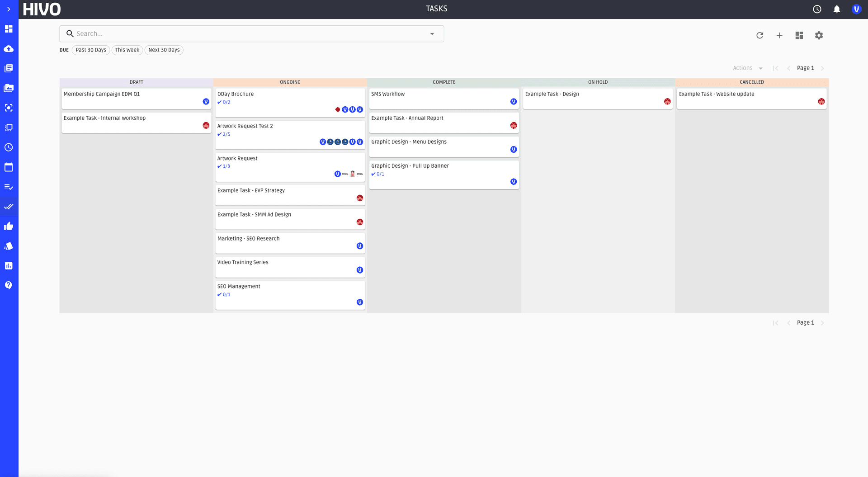Go to first page, top pagination

pyautogui.click(x=776, y=68)
